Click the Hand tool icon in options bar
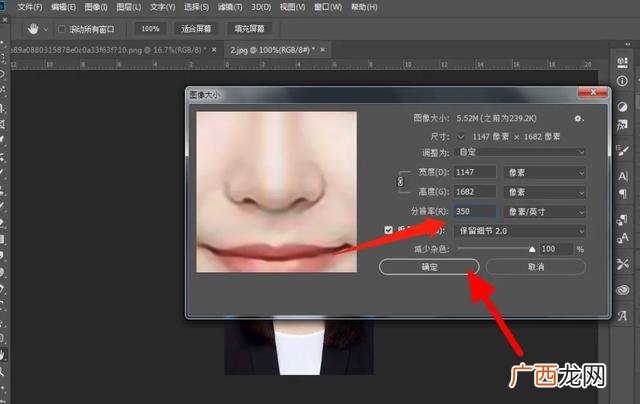Viewport: 640px width, 404px height. click(33, 29)
